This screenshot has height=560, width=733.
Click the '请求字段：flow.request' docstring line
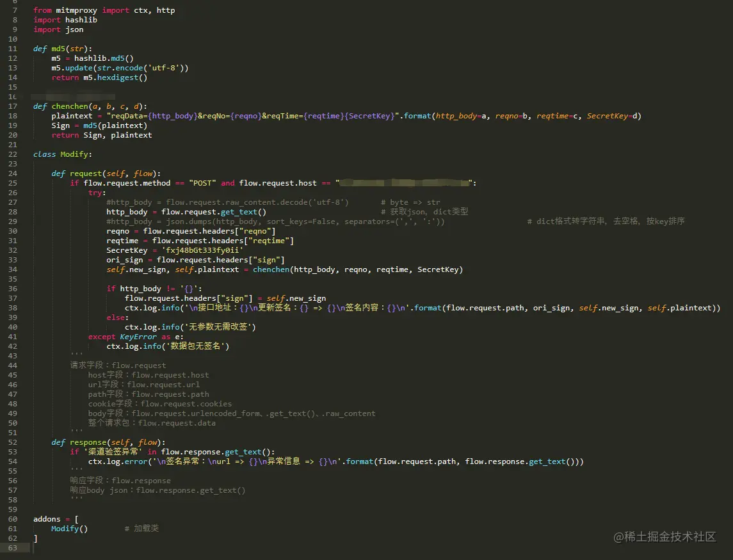118,365
